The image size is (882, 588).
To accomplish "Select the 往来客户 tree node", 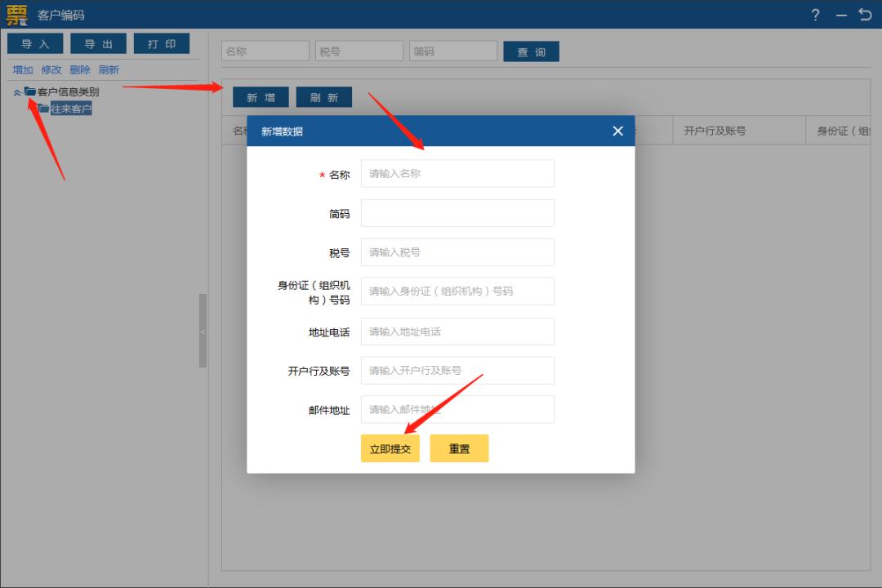I will [69, 107].
